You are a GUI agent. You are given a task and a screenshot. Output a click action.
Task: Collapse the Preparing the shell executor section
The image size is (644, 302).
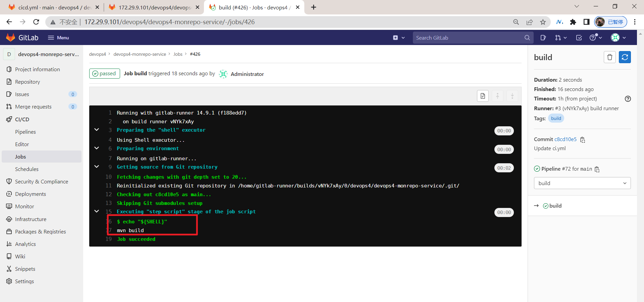97,130
